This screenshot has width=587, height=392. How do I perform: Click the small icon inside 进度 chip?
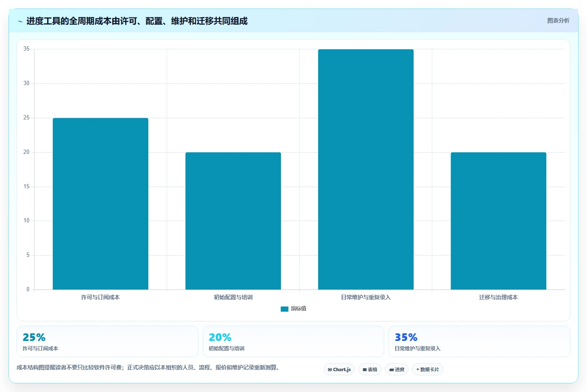tap(391, 370)
